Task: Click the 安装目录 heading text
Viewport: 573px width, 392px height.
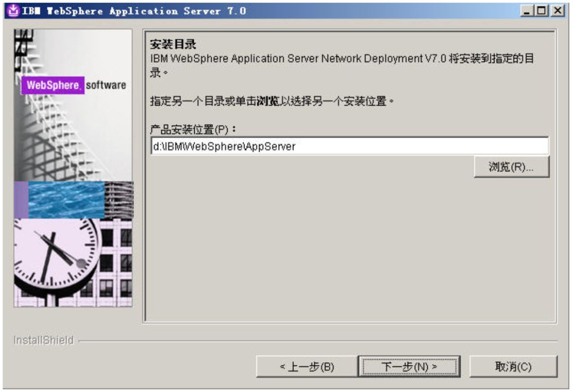Action: click(x=173, y=44)
